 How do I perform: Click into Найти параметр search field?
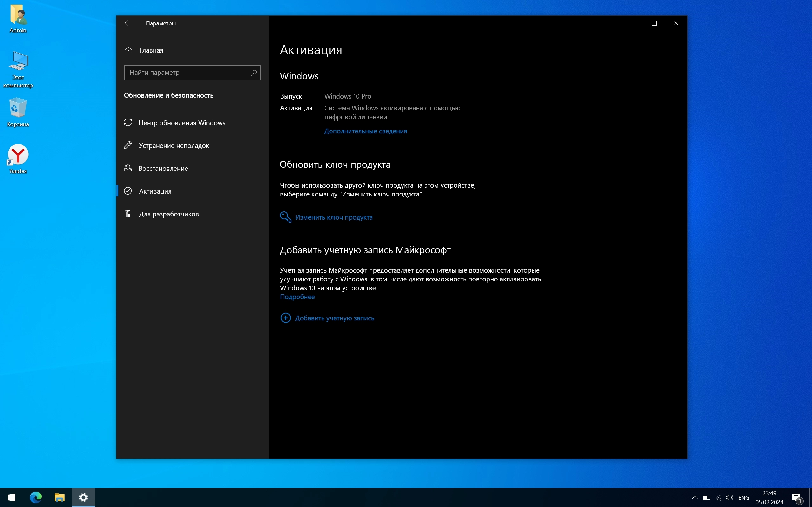pyautogui.click(x=188, y=73)
